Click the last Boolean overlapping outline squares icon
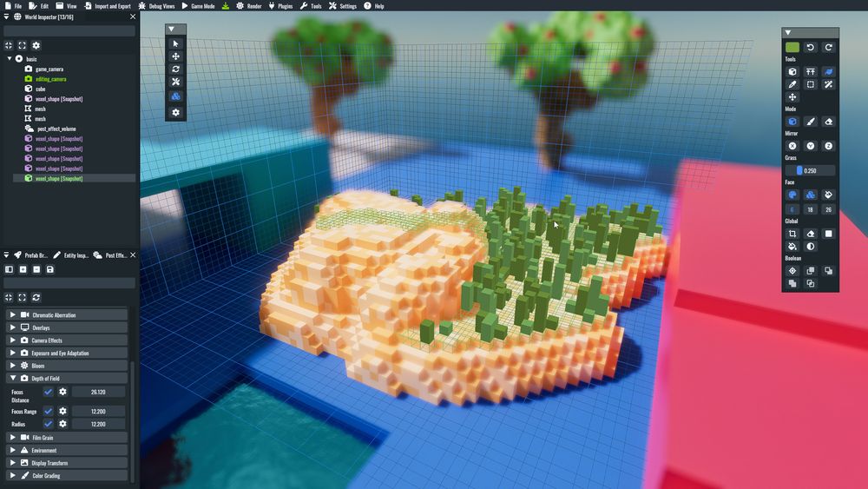Image resolution: width=868 pixels, height=489 pixels. (811, 283)
